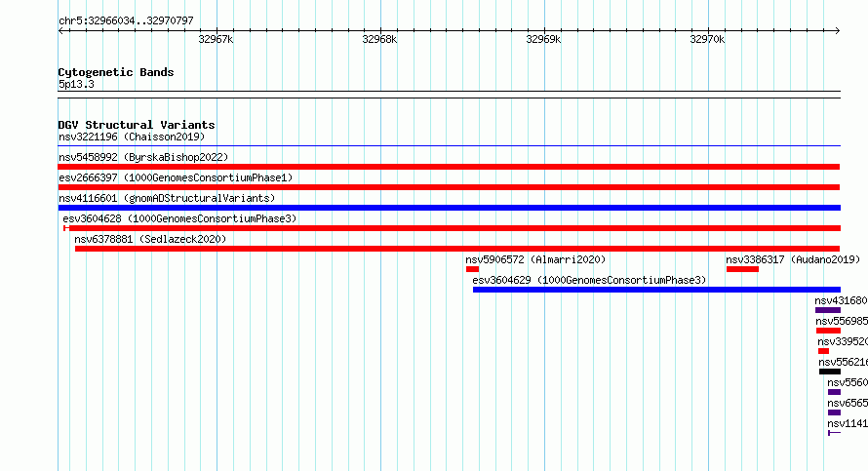Open esv3604629 (1000GenomesConsortiumPhase3) label
The height and width of the screenshot is (471, 868).
pyautogui.click(x=589, y=280)
